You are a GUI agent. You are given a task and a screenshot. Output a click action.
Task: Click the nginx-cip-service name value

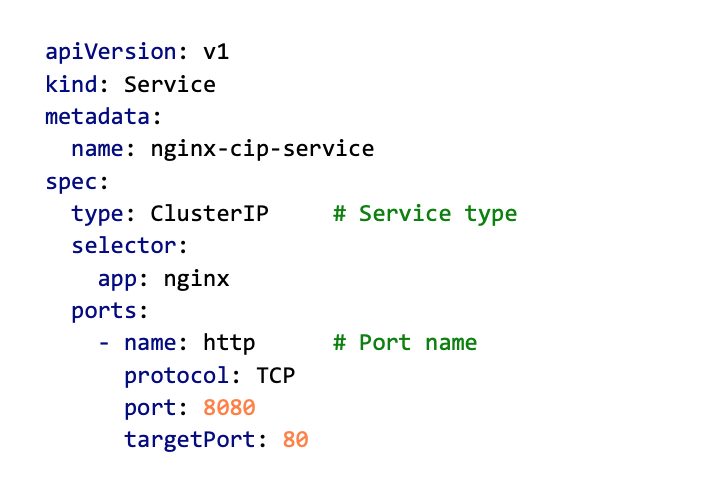click(262, 149)
